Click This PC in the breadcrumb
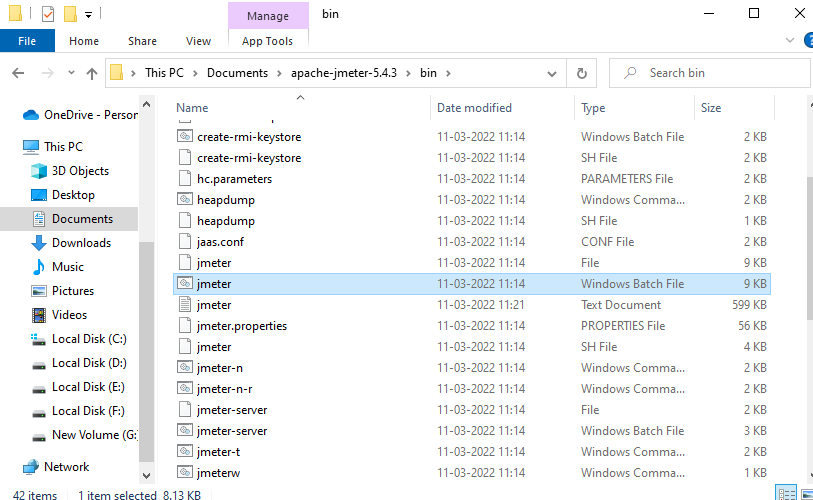The image size is (813, 500). 164,73
